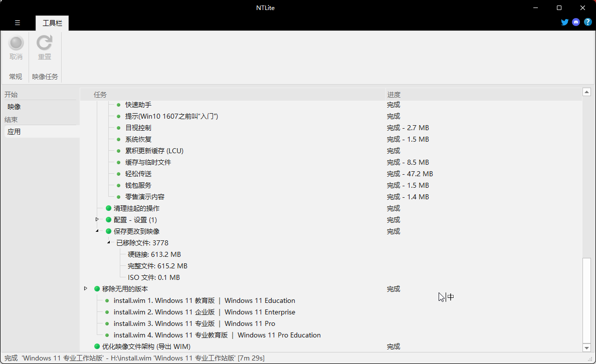Screen dimensions: 596x364
Task: Select the 硬链接: 613.2 MB row
Action: click(x=154, y=254)
